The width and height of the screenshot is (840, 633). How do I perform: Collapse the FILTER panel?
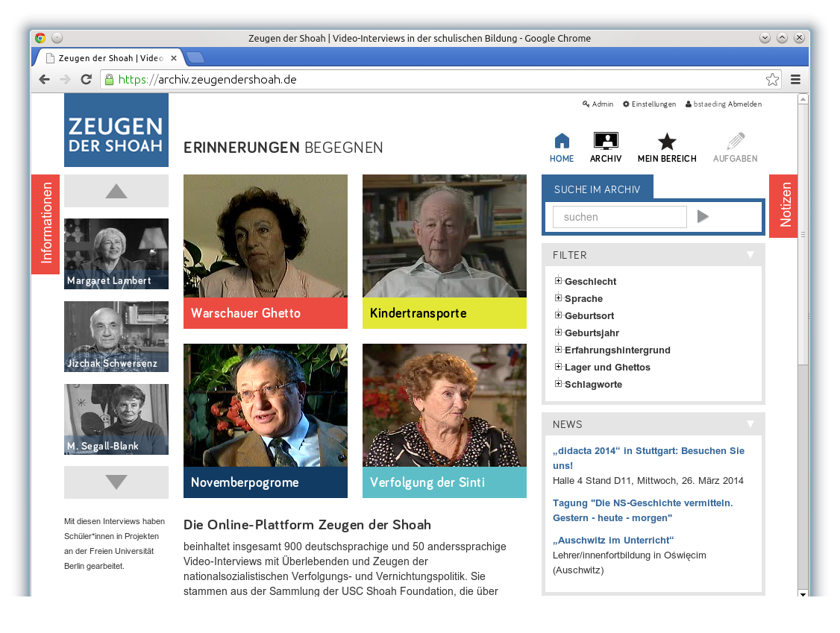tap(750, 255)
